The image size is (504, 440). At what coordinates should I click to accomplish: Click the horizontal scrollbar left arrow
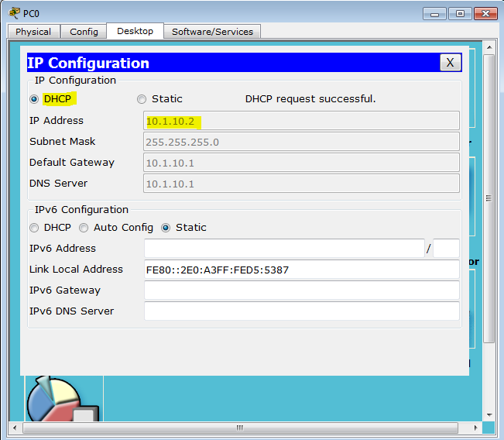(x=15, y=428)
